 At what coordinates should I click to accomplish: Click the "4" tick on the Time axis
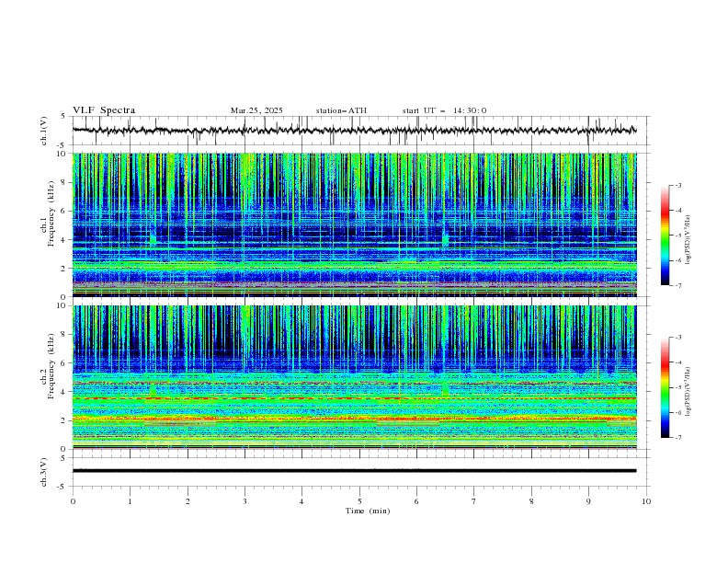click(301, 501)
